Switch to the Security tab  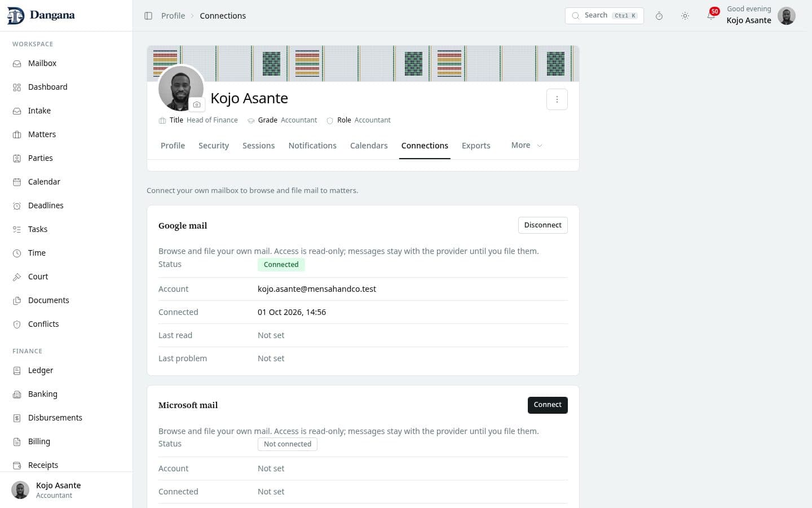click(214, 146)
